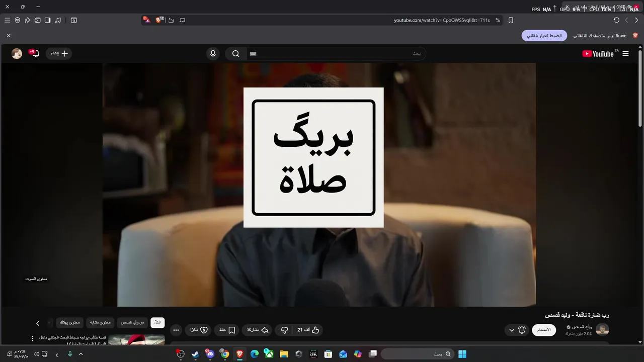This screenshot has width=644, height=362.
Task: Open Windows Start button
Action: click(462, 354)
